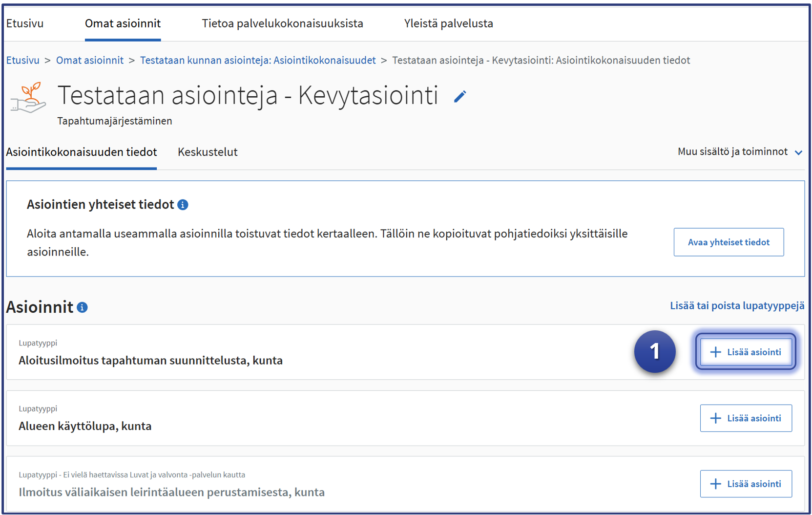
Task: Open Yleistä palvelusta menu item
Action: coord(448,23)
